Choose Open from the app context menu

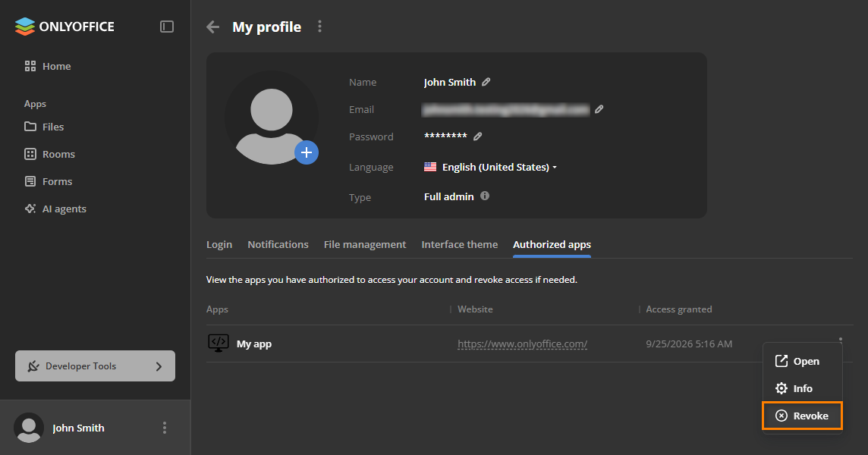click(x=802, y=362)
